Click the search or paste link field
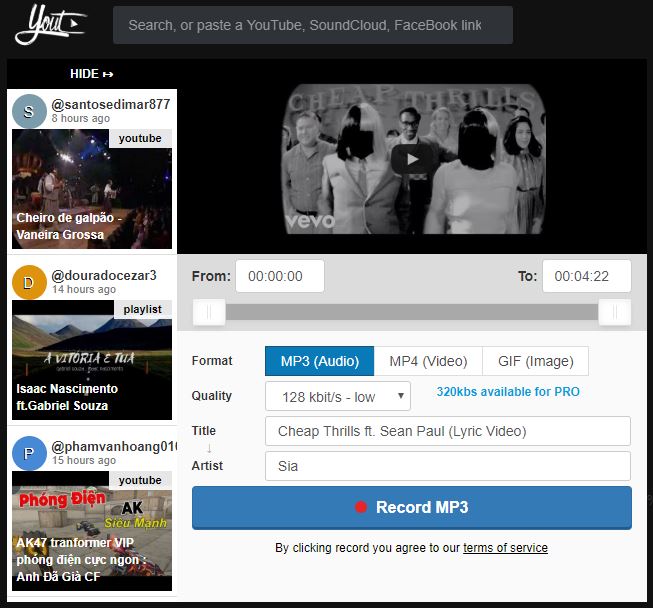 [x=313, y=25]
